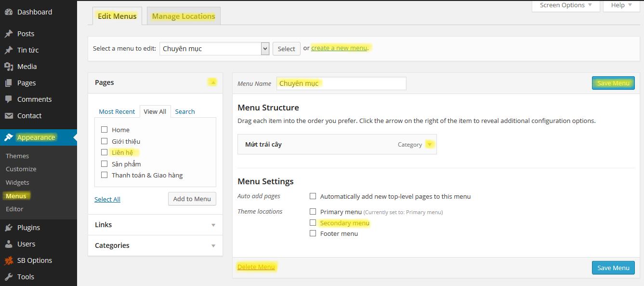Click the Categories panel header title
Viewport: 644px width, 286px height.
[x=112, y=245]
